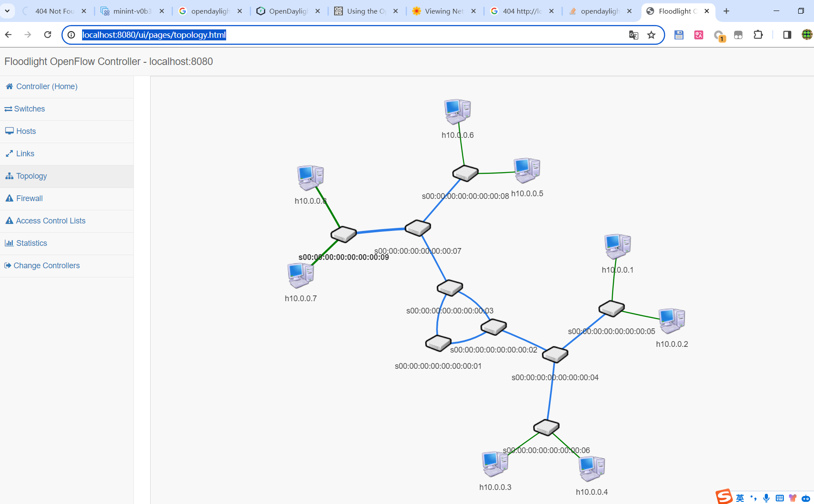Reload the topology page
The image size is (814, 504).
point(48,35)
